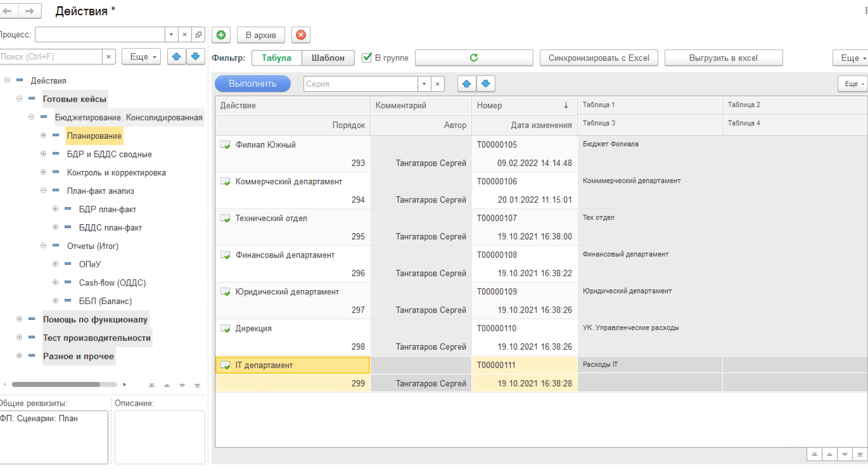Open the table toolbar Еще menu
Screen dimensions: 868x470
854,84
